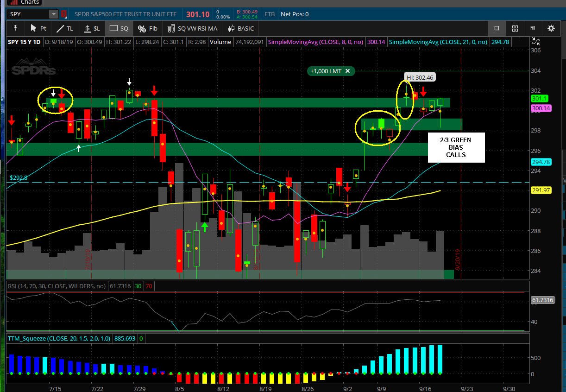Select the Fibonacci (Fib) tool
Image resolution: width=566 pixels, height=392 pixels.
[x=147, y=28]
